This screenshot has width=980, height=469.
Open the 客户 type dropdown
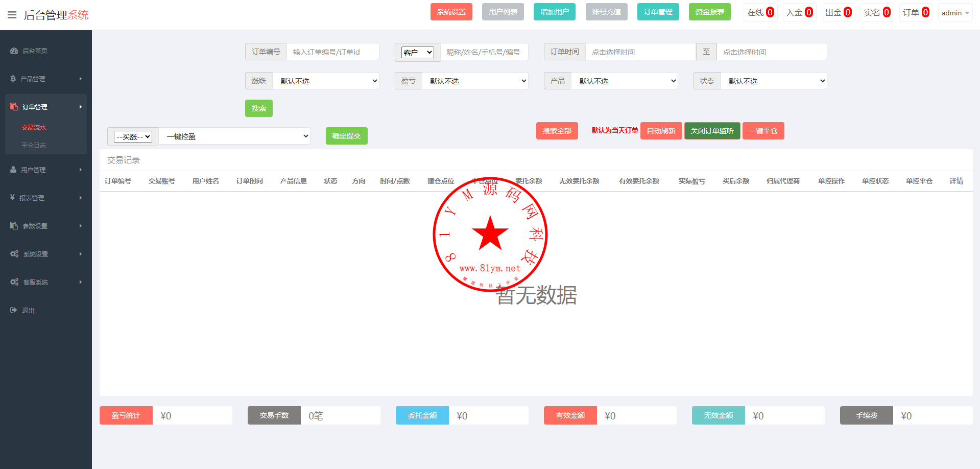click(x=418, y=52)
